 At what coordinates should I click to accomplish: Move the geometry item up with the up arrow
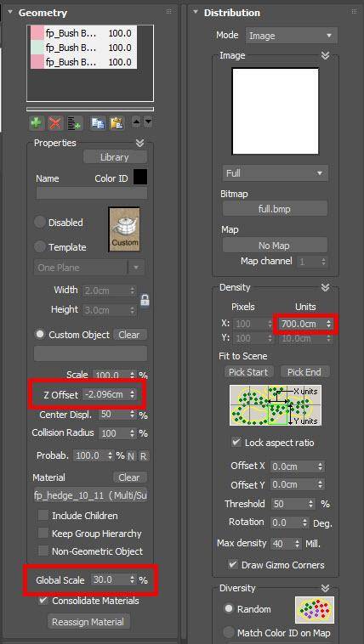136,122
